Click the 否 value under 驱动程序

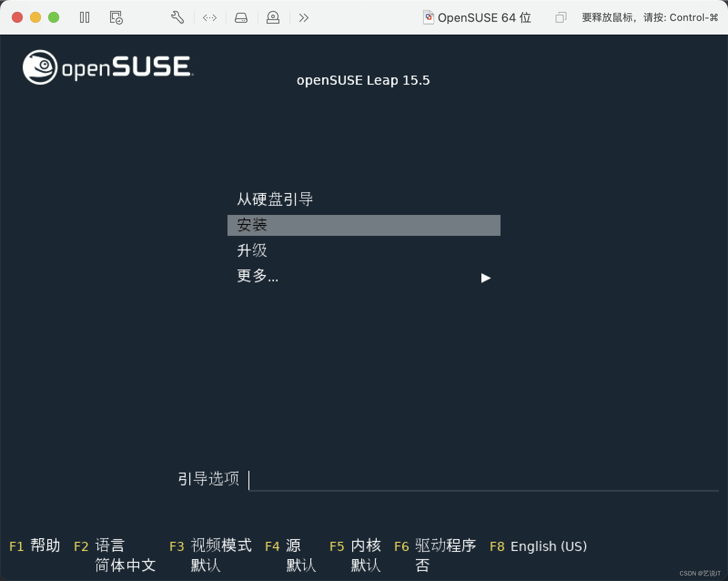pos(422,566)
